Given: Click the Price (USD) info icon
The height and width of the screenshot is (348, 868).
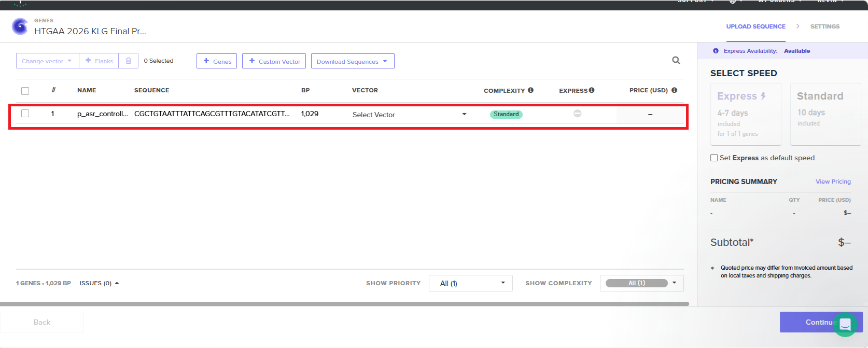Looking at the screenshot, I should [674, 90].
